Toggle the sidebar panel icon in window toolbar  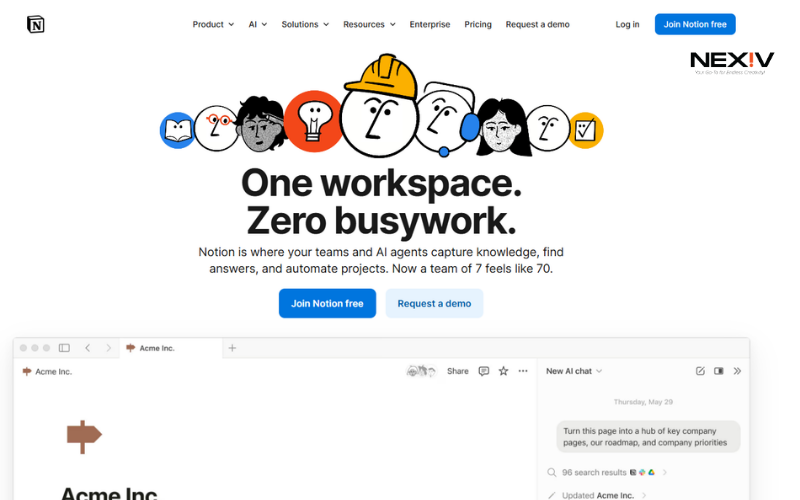[x=64, y=348]
